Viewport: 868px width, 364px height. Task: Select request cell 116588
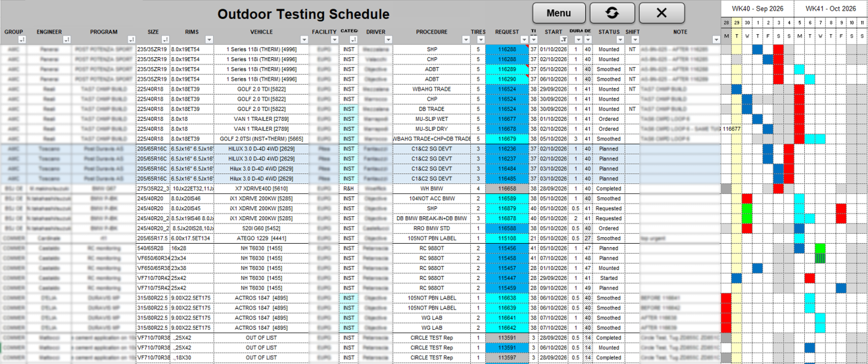click(x=507, y=228)
